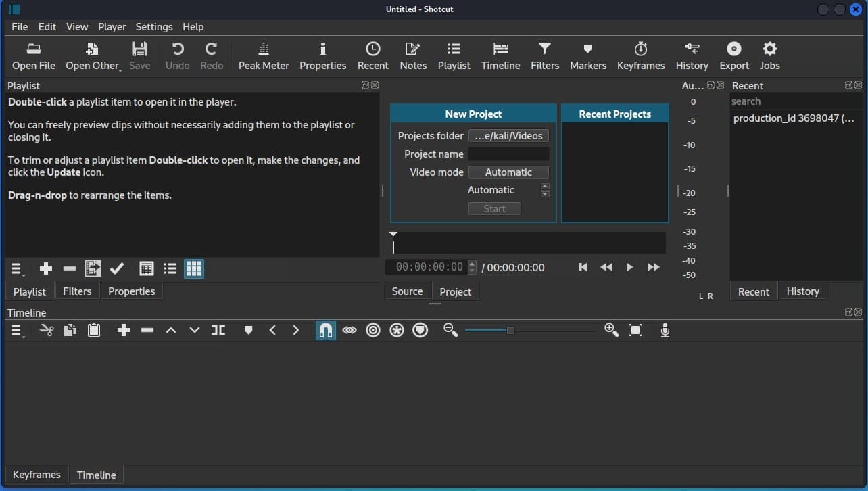Viewport: 868px width, 491px height.
Task: Switch to the History tab at right
Action: [803, 291]
